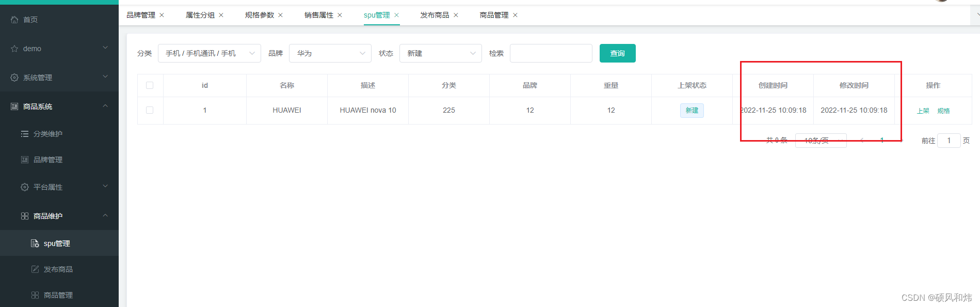Viewport: 980px width, 307px height.
Task: Click the icon beside 商品系统
Action: click(14, 106)
